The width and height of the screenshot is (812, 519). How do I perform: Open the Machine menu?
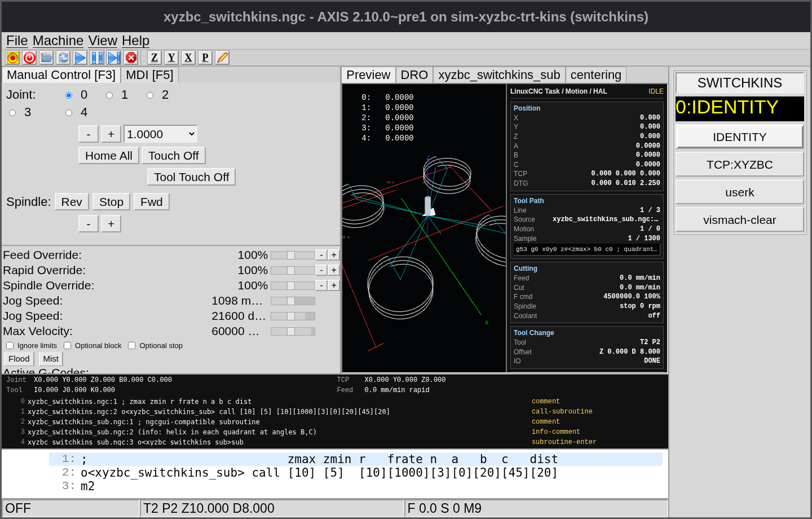click(58, 41)
